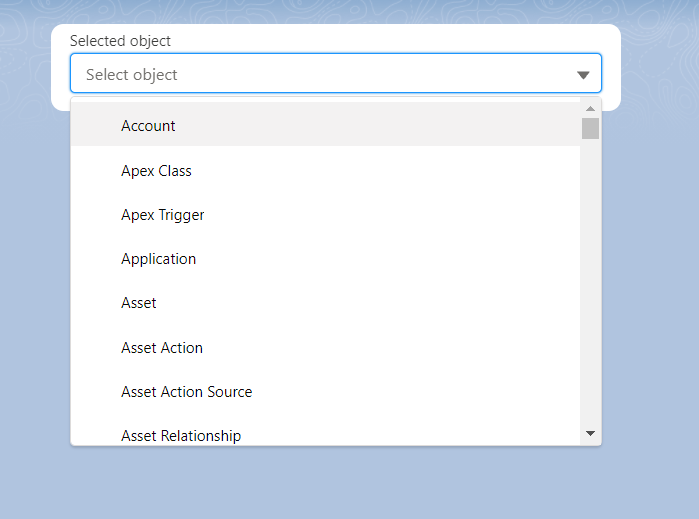Viewport: 699px width, 519px height.
Task: Open the Select object combo box
Action: 336,74
